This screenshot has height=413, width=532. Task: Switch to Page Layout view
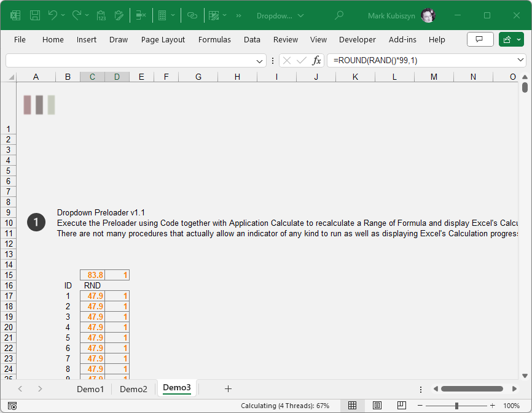point(377,406)
